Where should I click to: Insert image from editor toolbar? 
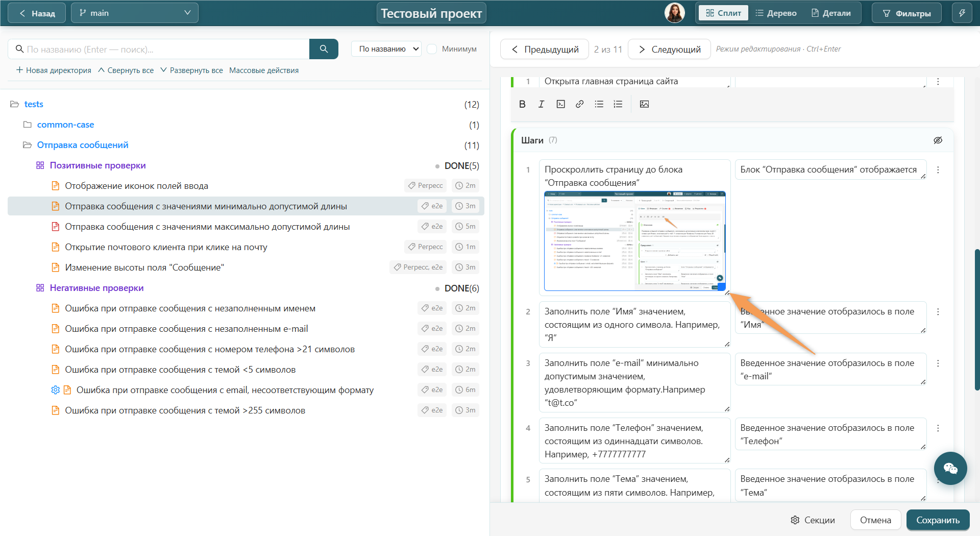[644, 104]
